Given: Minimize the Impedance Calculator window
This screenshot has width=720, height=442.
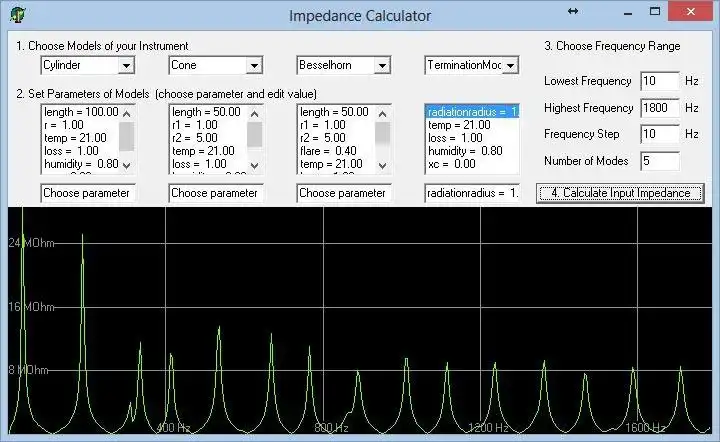Looking at the screenshot, I should (628, 12).
